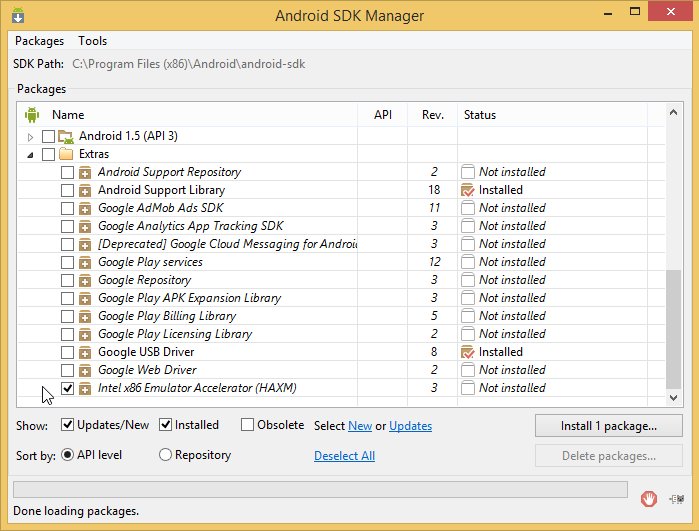Click the loading progress bar
Screen dimensions: 699x531
pyautogui.click(x=321, y=490)
